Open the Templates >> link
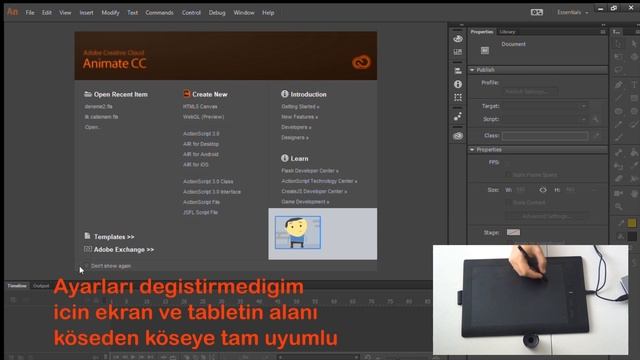 [114, 237]
